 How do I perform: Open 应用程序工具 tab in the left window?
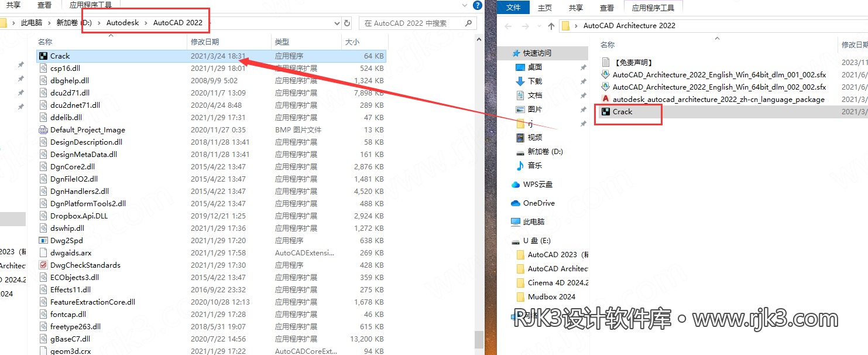[x=90, y=5]
